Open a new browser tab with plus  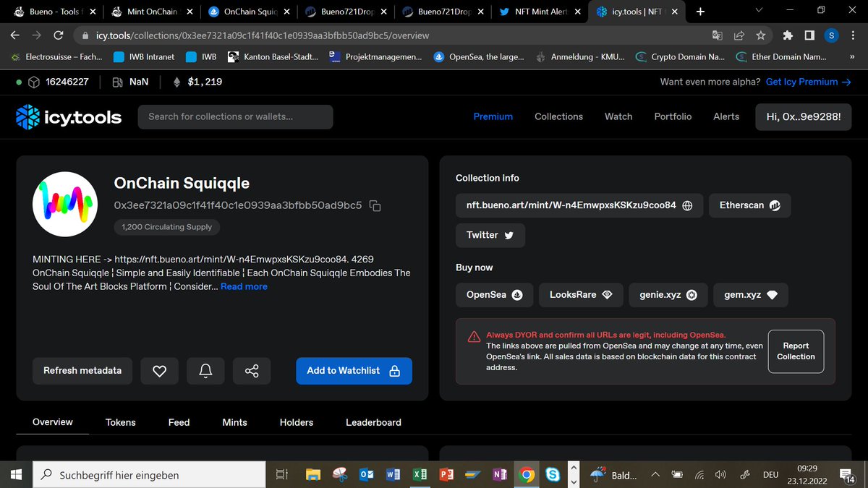[700, 12]
